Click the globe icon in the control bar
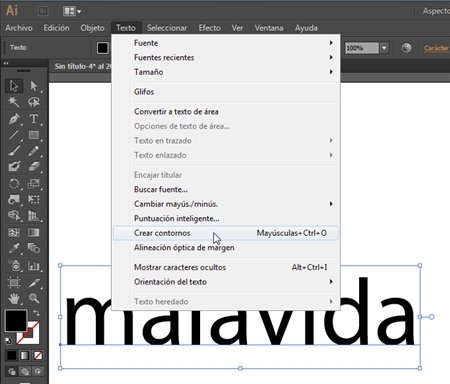The width and height of the screenshot is (450, 384). point(406,48)
